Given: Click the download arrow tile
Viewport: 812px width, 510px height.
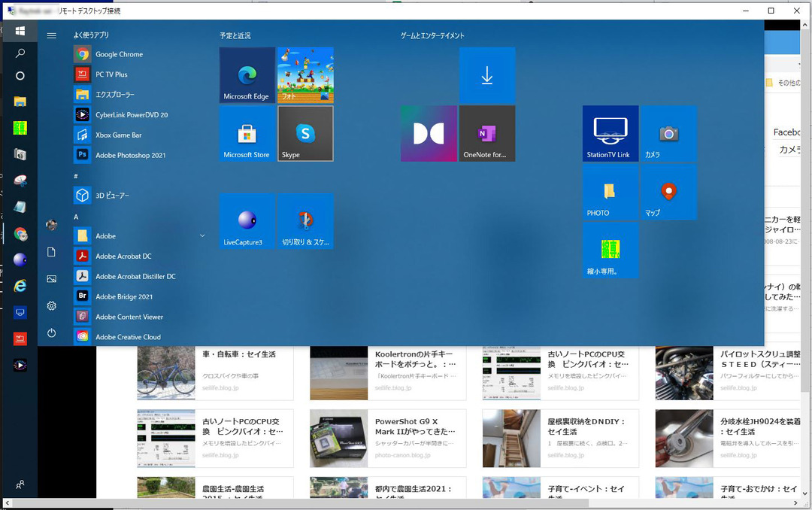Looking at the screenshot, I should (487, 75).
